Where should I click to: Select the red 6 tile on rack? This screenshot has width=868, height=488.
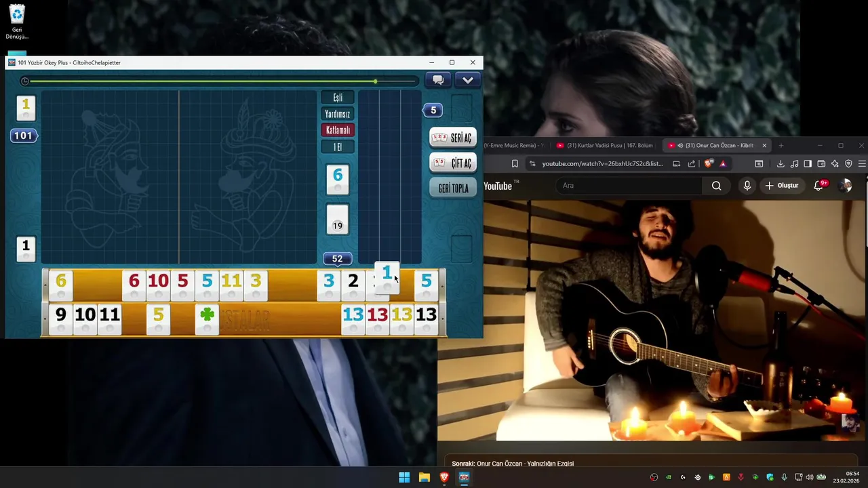click(x=134, y=285)
